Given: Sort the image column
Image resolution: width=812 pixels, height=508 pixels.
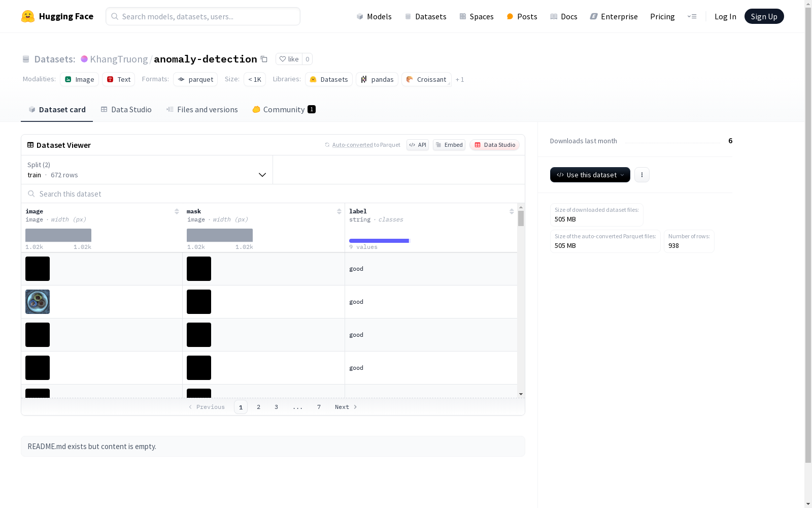Looking at the screenshot, I should point(177,211).
